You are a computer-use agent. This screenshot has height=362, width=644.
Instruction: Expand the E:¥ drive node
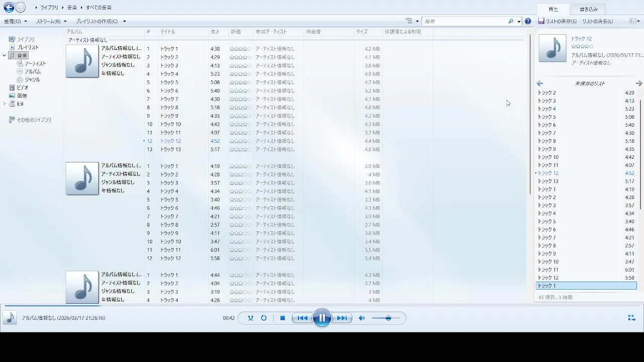(x=5, y=104)
